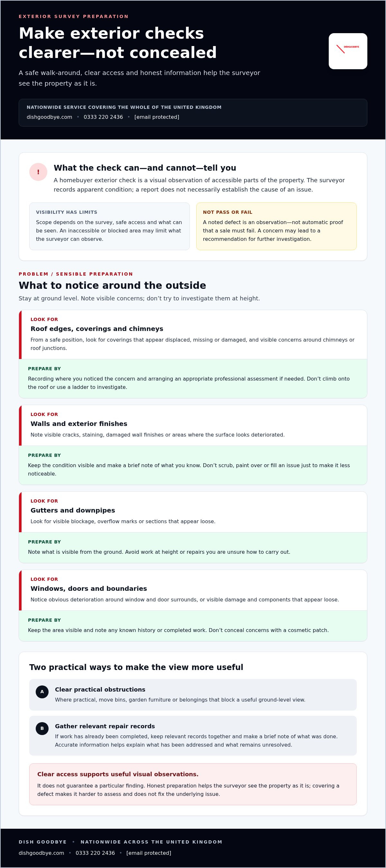Click the footer email protected link
Image resolution: width=386 pixels, height=868 pixels.
click(149, 853)
